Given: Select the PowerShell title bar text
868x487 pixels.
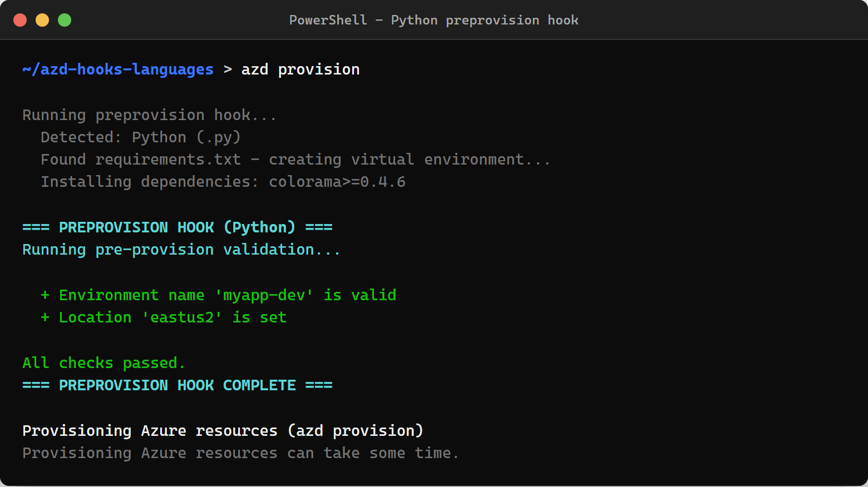Looking at the screenshot, I should 433,20.
